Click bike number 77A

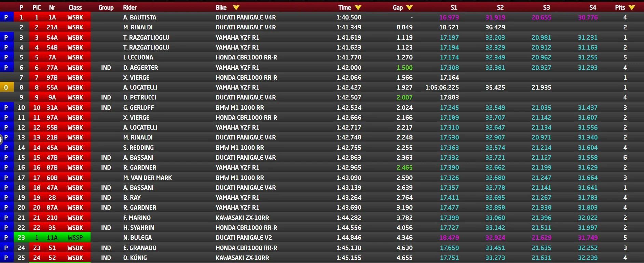[x=52, y=68]
